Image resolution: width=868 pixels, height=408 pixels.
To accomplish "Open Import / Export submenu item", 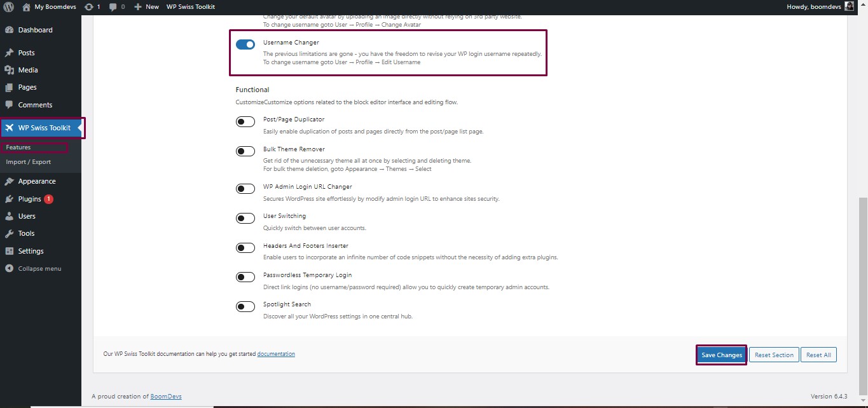I will coord(28,162).
